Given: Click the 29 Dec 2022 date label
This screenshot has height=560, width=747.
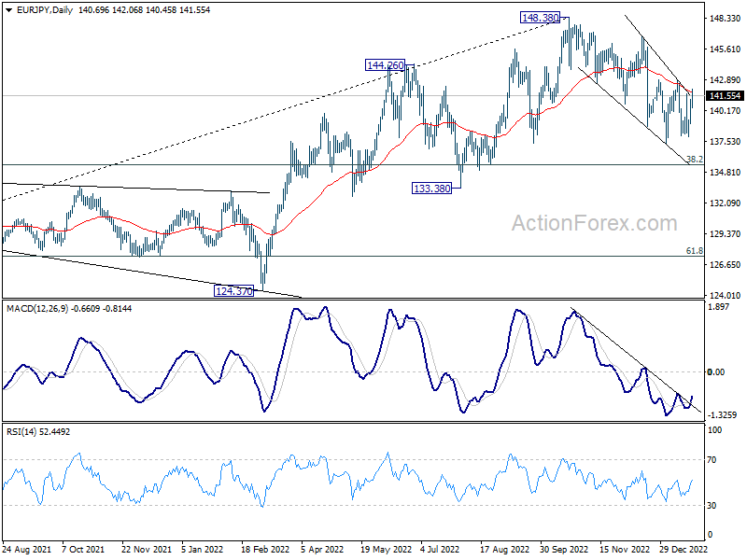Looking at the screenshot, I should pos(684,549).
